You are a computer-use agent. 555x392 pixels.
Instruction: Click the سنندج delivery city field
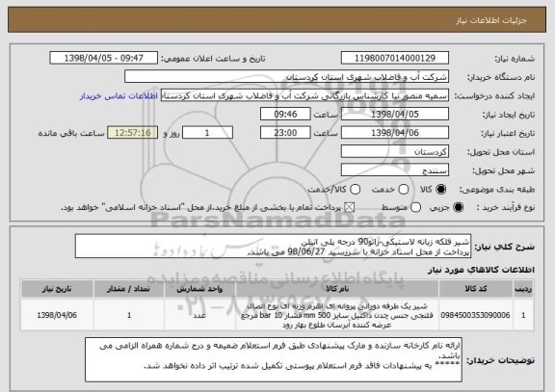(395, 170)
